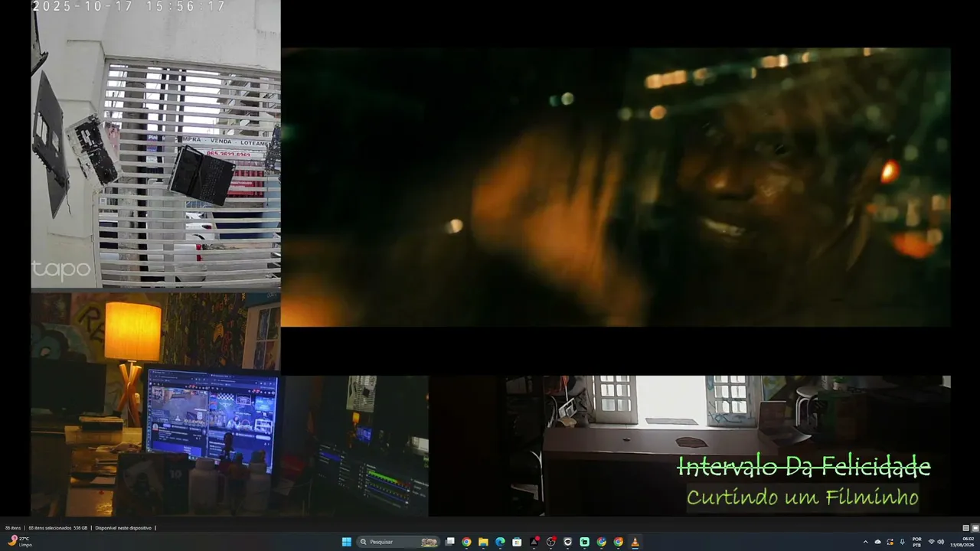Open the Chrome icon beside VLC
The height and width of the screenshot is (551, 980).
point(618,542)
